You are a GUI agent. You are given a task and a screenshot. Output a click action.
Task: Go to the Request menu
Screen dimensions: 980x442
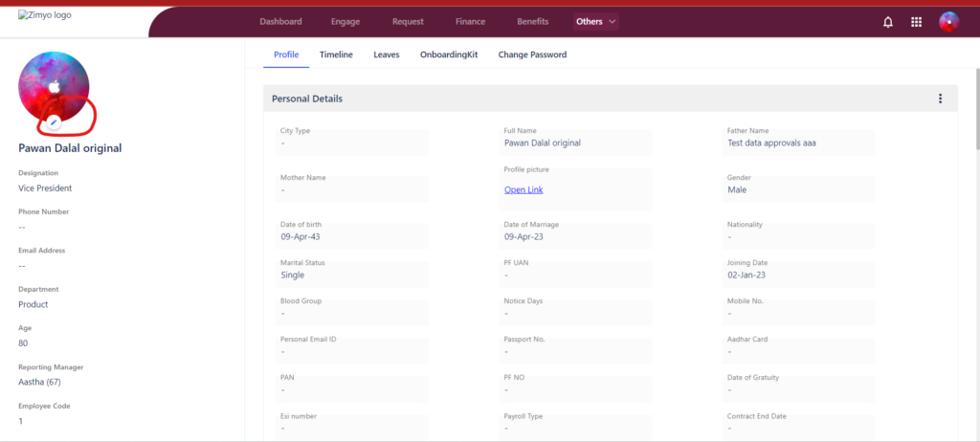point(408,22)
